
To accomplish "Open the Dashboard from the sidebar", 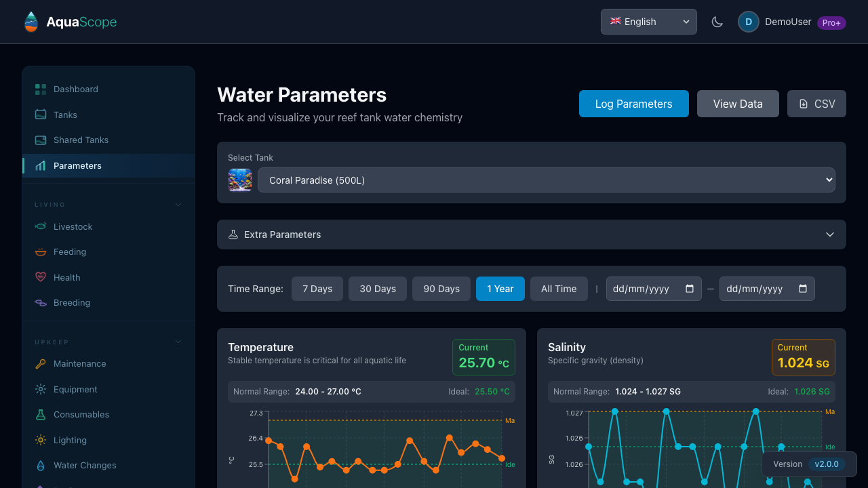I will (x=75, y=89).
